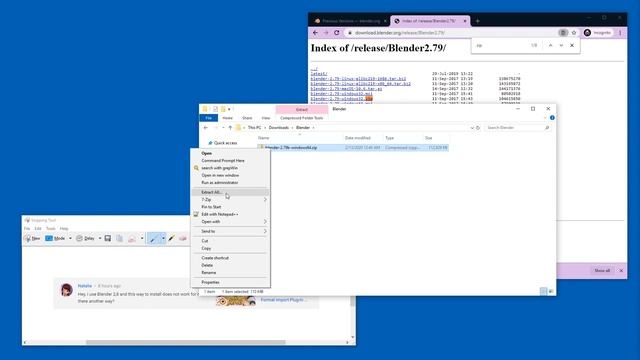Click New in the Snipping Tool
This screenshot has height=360, width=640.
pyautogui.click(x=32, y=238)
